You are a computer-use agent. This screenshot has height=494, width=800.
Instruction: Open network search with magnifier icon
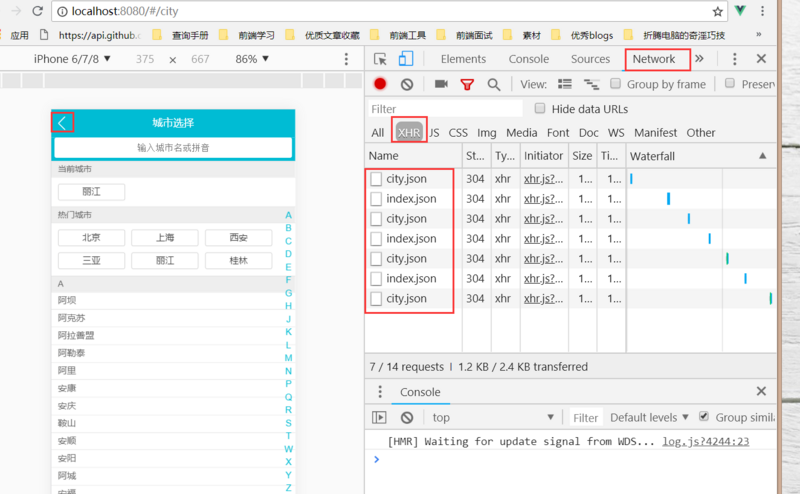493,85
